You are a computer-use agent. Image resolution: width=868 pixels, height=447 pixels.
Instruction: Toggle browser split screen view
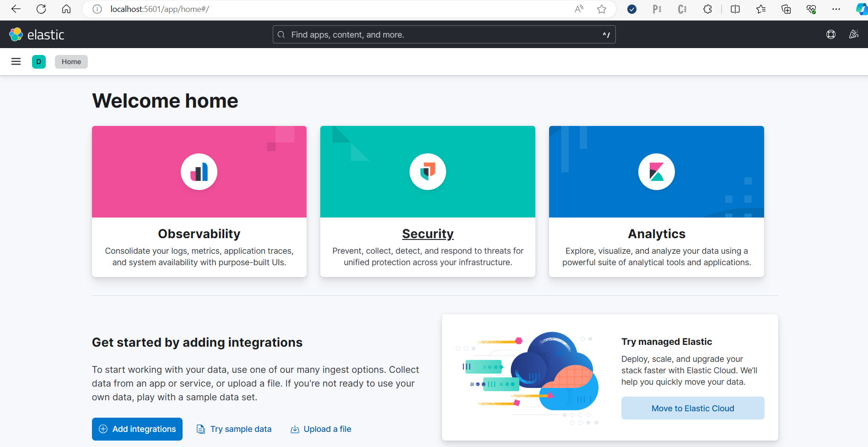tap(735, 9)
